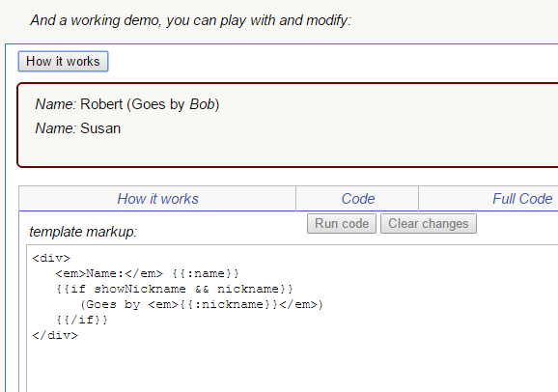Image resolution: width=558 pixels, height=392 pixels.
Task: Click the 'Name: Susan' result line
Action: click(x=77, y=128)
